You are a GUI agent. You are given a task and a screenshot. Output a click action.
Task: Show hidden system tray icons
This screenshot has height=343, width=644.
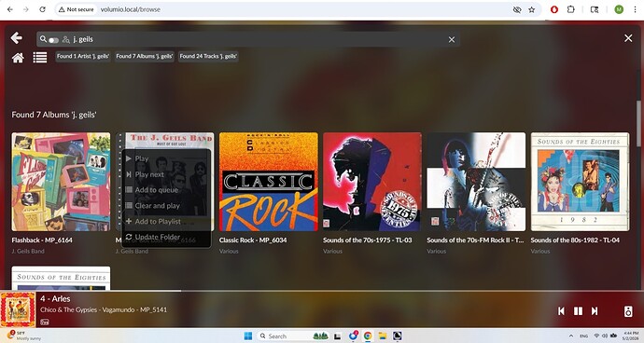[x=571, y=336]
